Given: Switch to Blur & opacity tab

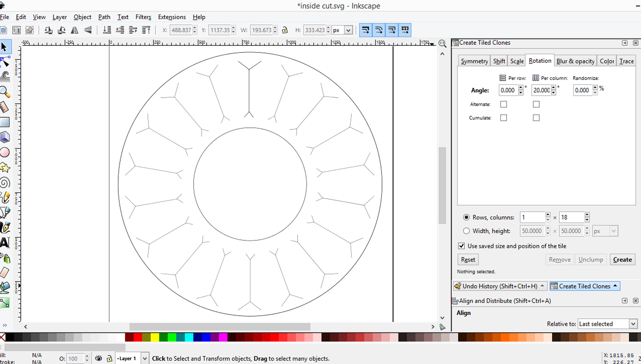Looking at the screenshot, I should click(x=575, y=61).
